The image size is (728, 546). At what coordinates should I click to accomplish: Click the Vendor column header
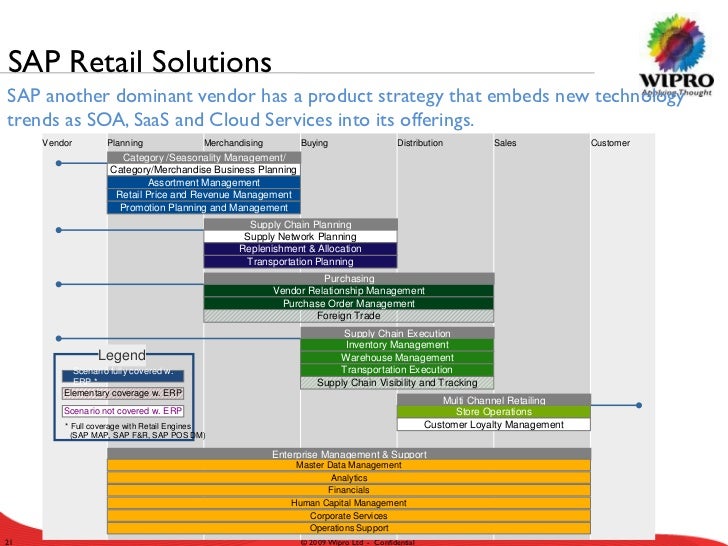(x=57, y=143)
